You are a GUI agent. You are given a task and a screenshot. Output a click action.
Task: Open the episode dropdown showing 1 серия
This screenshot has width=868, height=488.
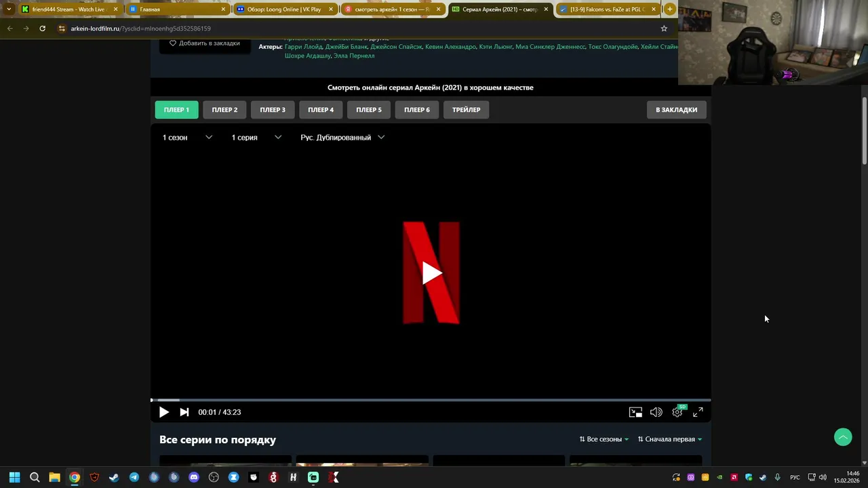coord(256,138)
